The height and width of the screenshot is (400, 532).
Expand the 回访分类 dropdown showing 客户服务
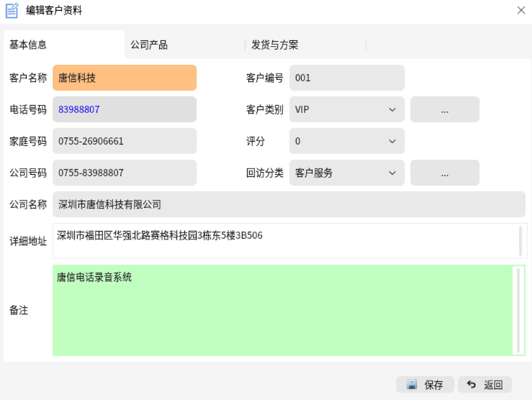point(347,173)
